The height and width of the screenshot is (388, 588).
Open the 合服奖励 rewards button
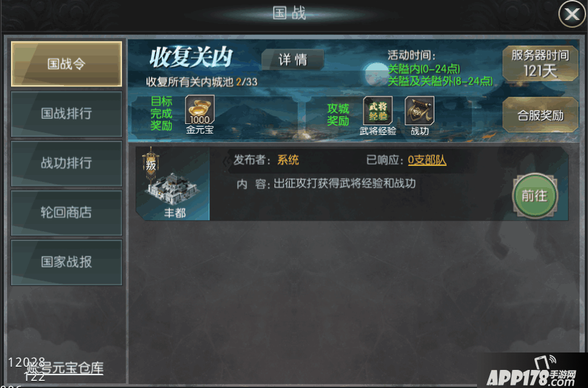pyautogui.click(x=540, y=115)
